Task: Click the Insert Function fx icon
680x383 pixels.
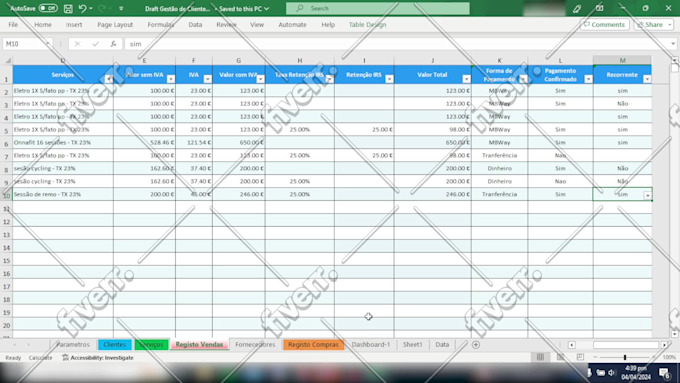Action: pyautogui.click(x=113, y=44)
